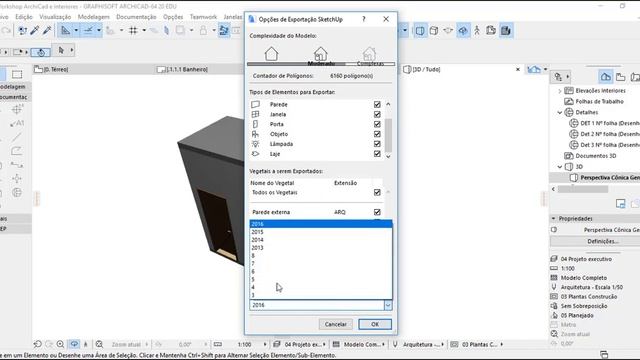Click the trace reference highlighted toolbar icon
Viewport: 640px width, 360px height.
pyautogui.click(x=224, y=30)
